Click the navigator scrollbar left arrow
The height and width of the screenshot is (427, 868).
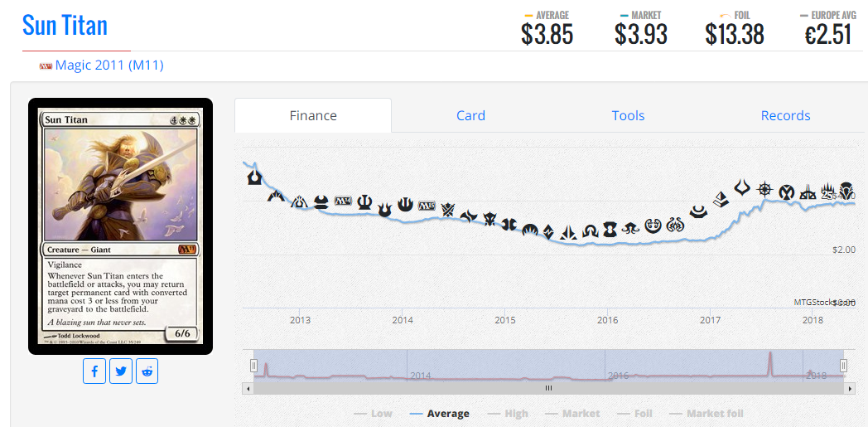coord(248,388)
